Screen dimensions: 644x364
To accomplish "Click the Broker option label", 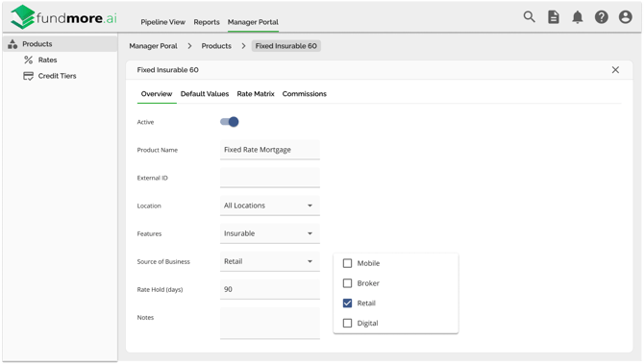I will tap(368, 283).
